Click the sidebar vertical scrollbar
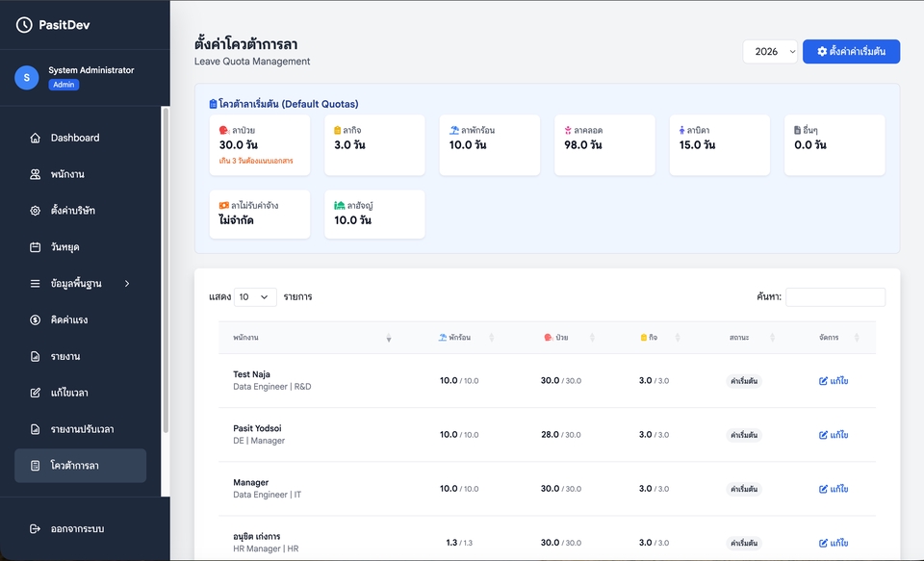 pos(166,271)
